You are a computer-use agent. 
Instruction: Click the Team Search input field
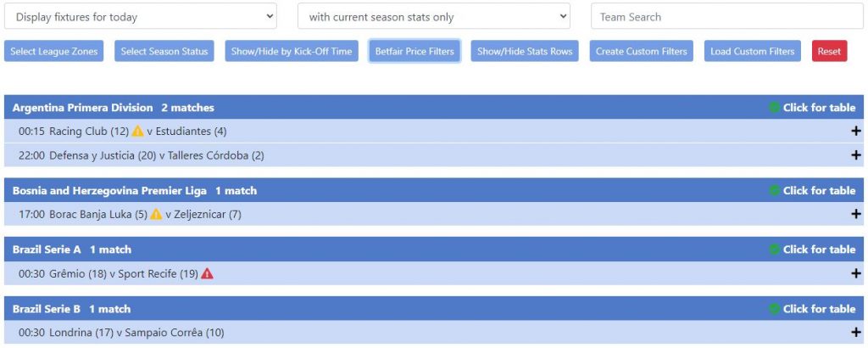tap(726, 17)
